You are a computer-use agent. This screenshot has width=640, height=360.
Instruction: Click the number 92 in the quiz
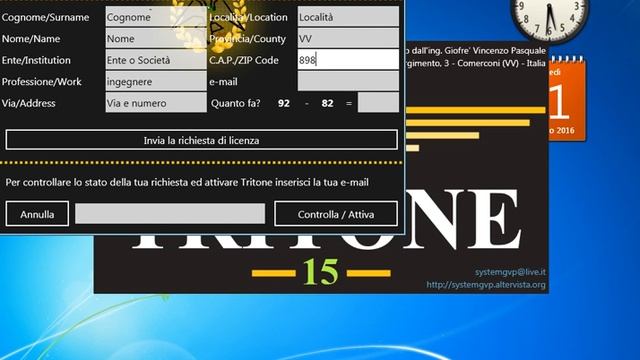click(284, 103)
